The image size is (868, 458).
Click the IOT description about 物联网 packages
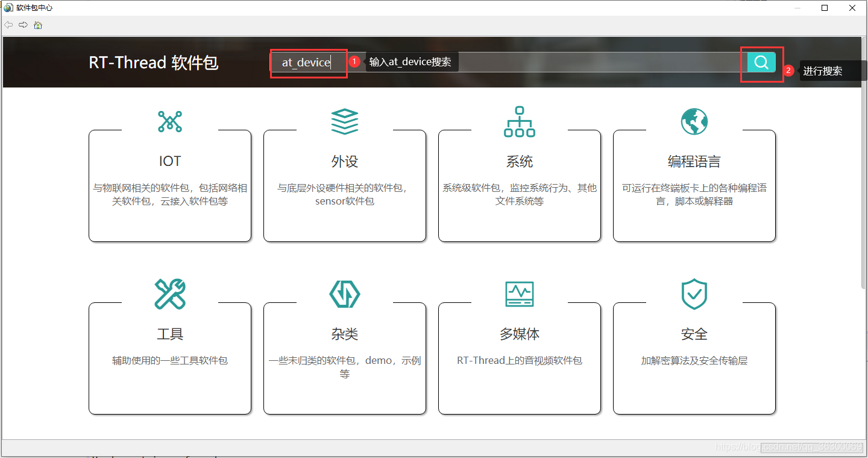point(170,194)
